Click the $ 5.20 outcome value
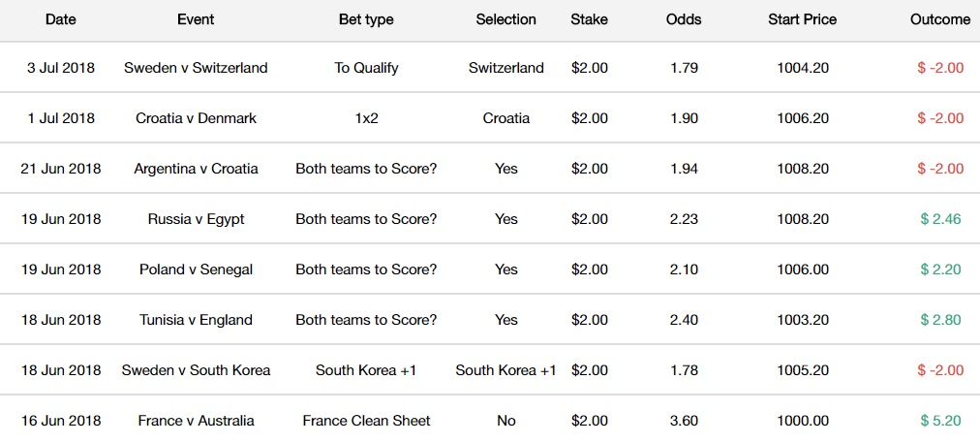Viewport: 980px width, 443px height. tap(940, 421)
